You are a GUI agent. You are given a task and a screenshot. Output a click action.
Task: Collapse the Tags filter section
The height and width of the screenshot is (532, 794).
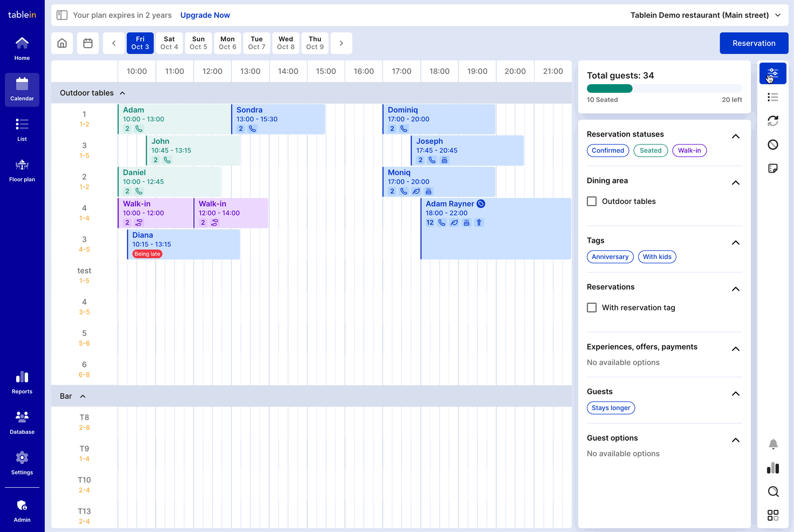pos(736,242)
